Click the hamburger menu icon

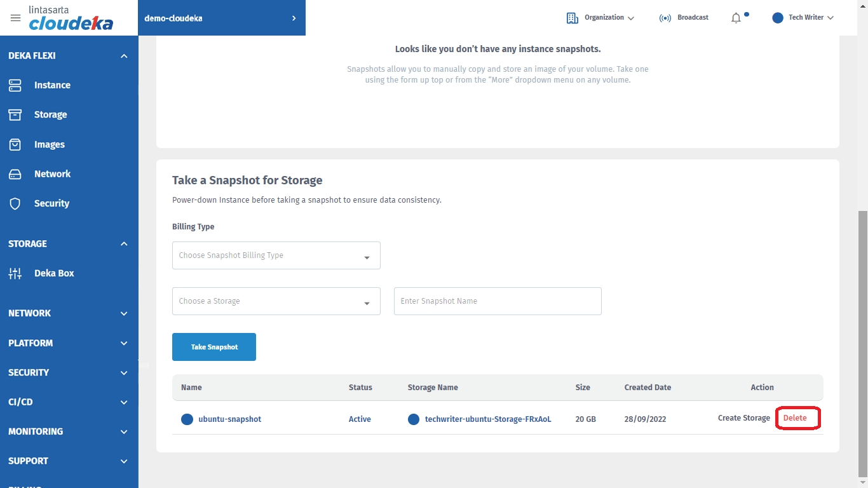[15, 18]
